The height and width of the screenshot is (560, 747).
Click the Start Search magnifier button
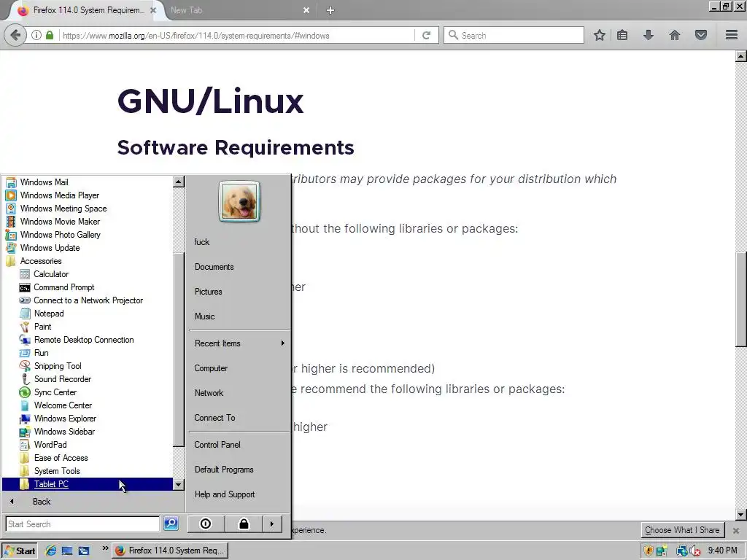[171, 524]
